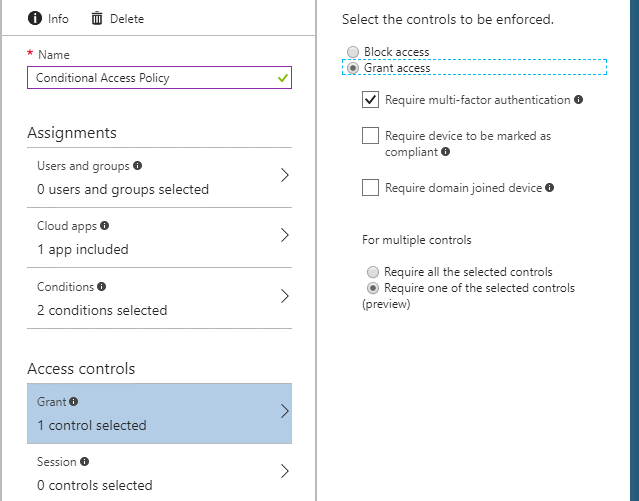Choose Require one of the selected controls
Screen dimensions: 639x501
tap(373, 288)
